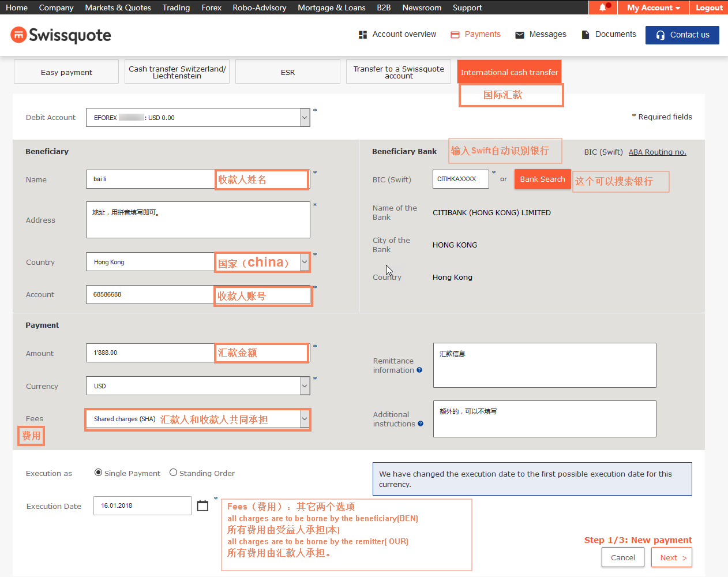Click the beneficiary Account number field

click(198, 294)
